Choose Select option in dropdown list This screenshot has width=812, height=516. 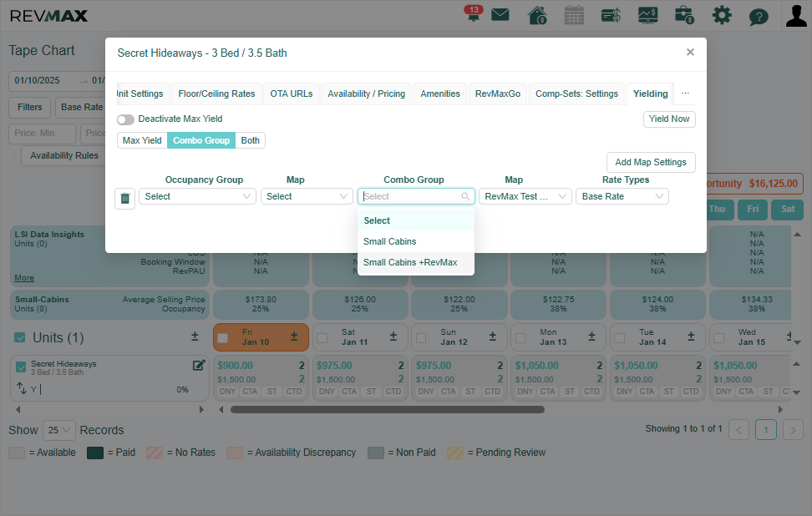click(416, 220)
